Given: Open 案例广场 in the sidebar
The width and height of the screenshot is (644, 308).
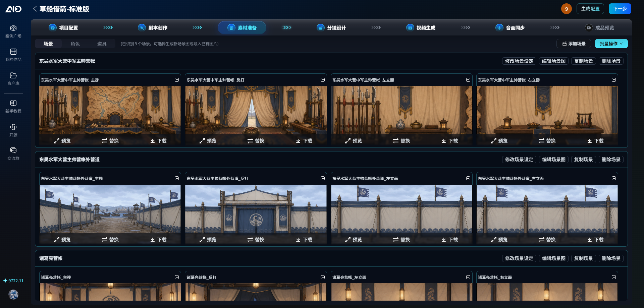Looking at the screenshot, I should coord(13,32).
